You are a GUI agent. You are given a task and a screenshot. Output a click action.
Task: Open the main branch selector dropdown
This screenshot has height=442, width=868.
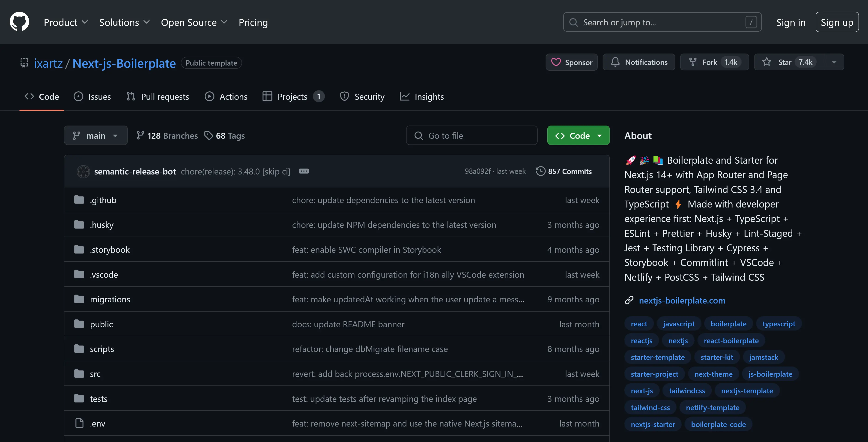pos(96,135)
